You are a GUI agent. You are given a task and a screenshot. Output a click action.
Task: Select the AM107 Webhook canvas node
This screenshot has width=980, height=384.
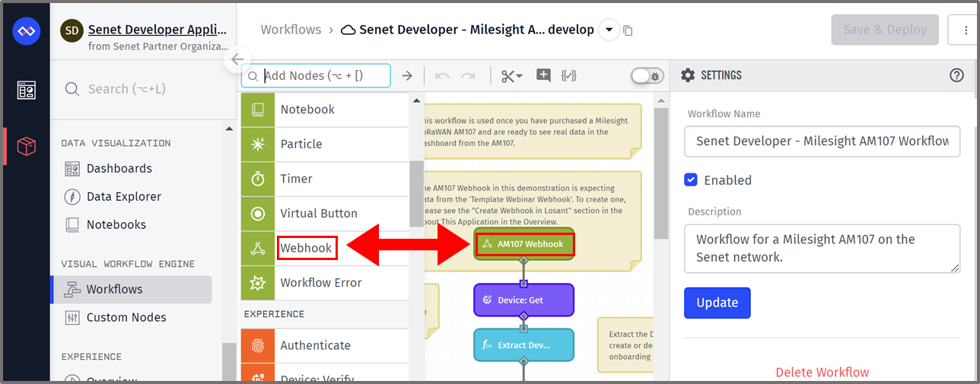(x=524, y=244)
